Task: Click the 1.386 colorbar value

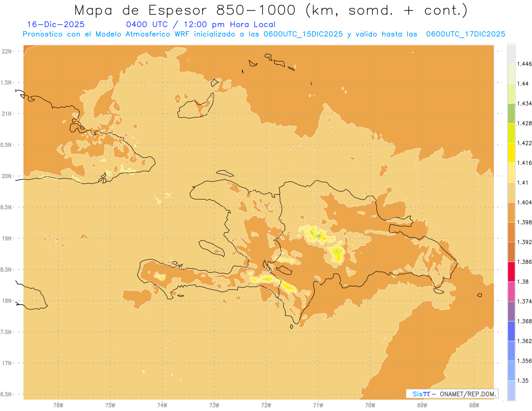Action: pos(524,262)
